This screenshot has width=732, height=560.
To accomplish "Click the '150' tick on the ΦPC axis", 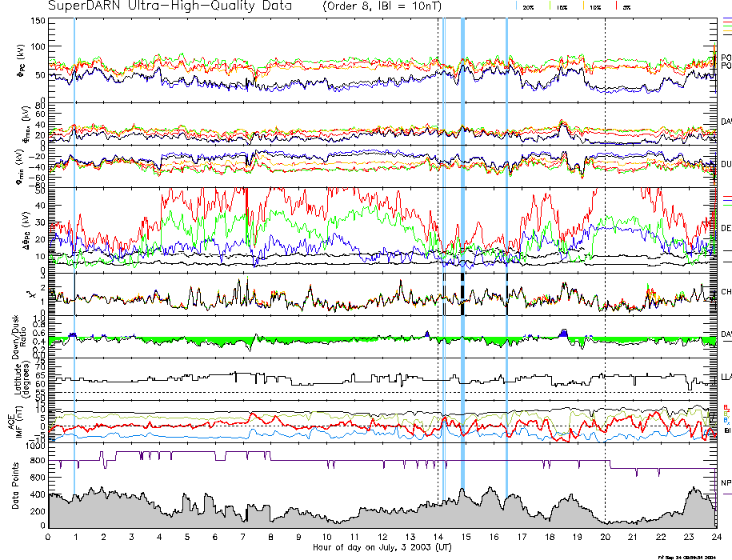I will pos(38,21).
